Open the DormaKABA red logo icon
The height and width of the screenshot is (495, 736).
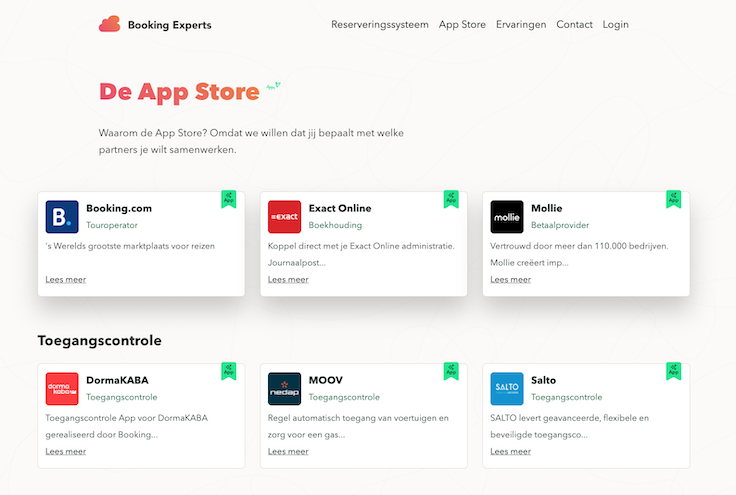coord(62,388)
